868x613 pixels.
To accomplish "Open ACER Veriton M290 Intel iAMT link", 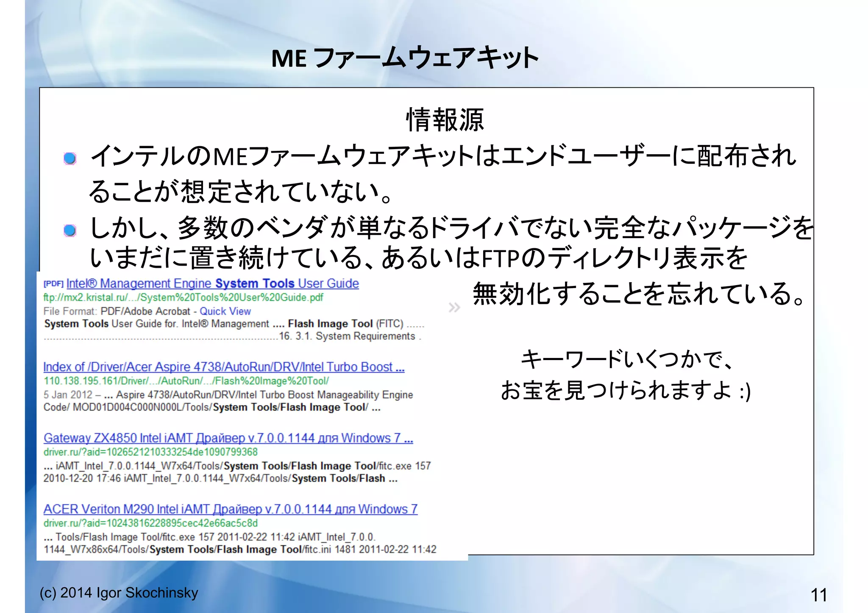I will [x=230, y=509].
